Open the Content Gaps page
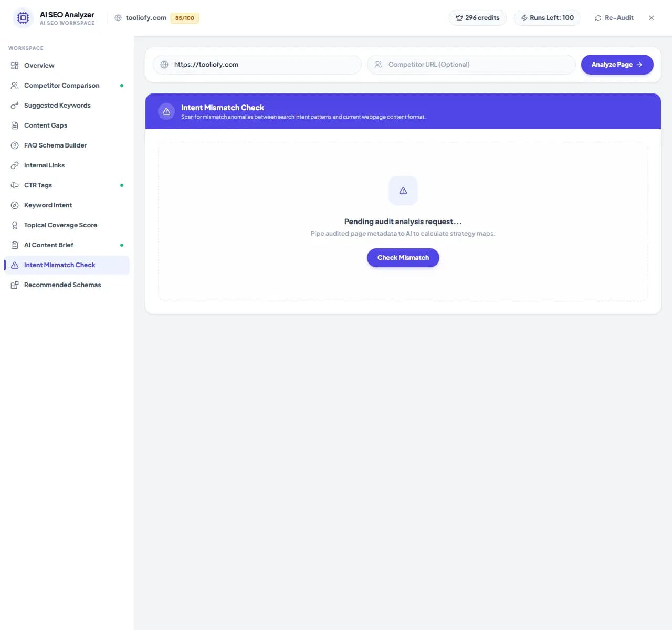 [x=67, y=125]
